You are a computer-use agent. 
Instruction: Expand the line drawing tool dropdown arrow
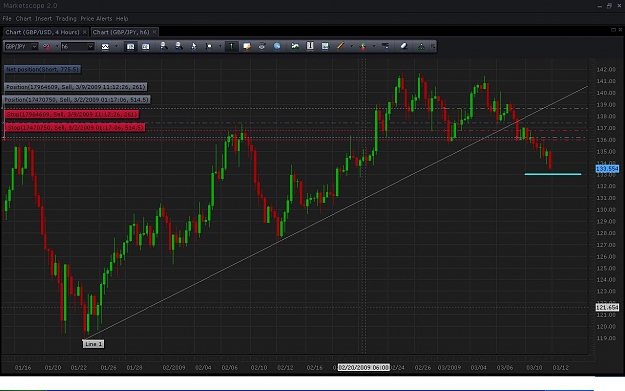[352, 47]
